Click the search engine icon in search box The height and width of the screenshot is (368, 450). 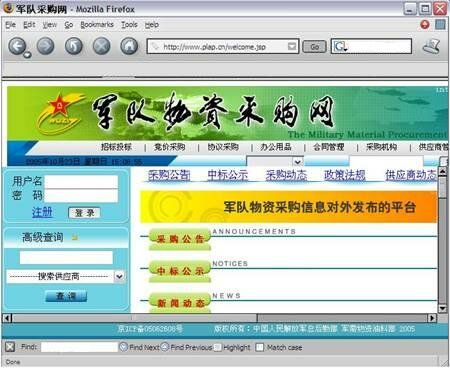pos(340,46)
